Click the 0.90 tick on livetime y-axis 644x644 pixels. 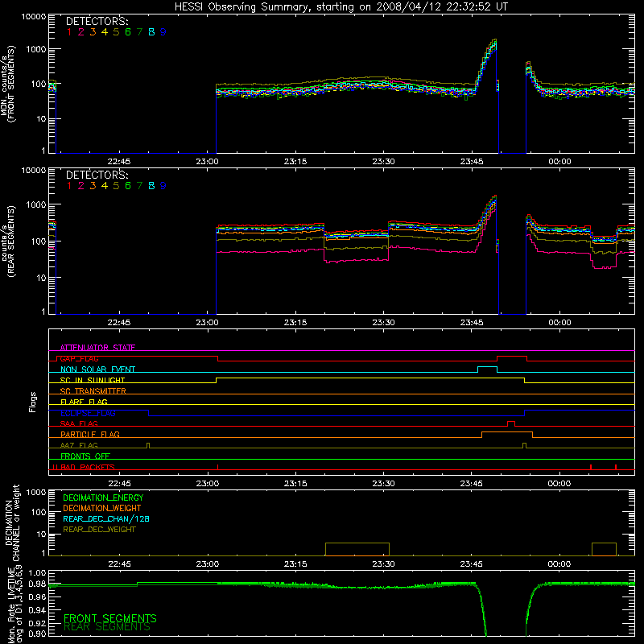tap(37, 634)
